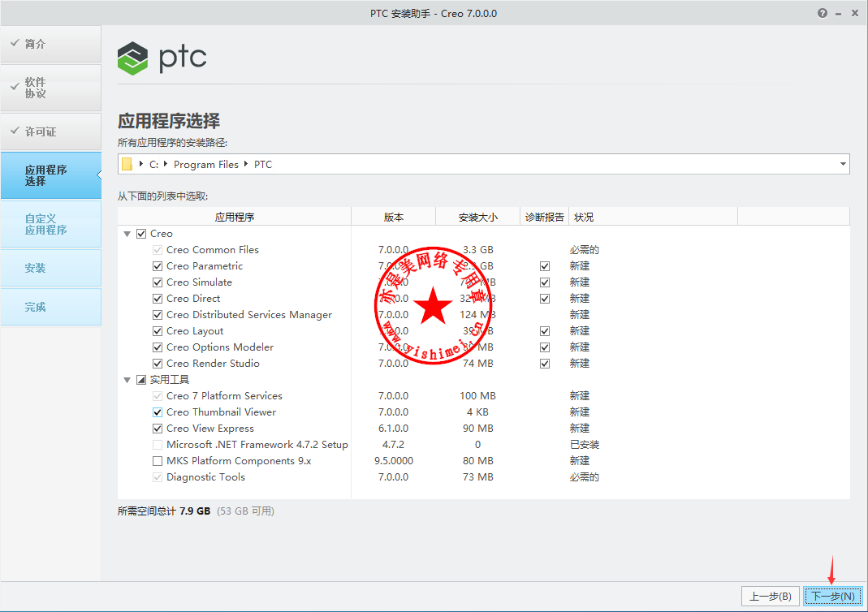Click the 应用程序 column header
The height and width of the screenshot is (612, 868).
[234, 217]
